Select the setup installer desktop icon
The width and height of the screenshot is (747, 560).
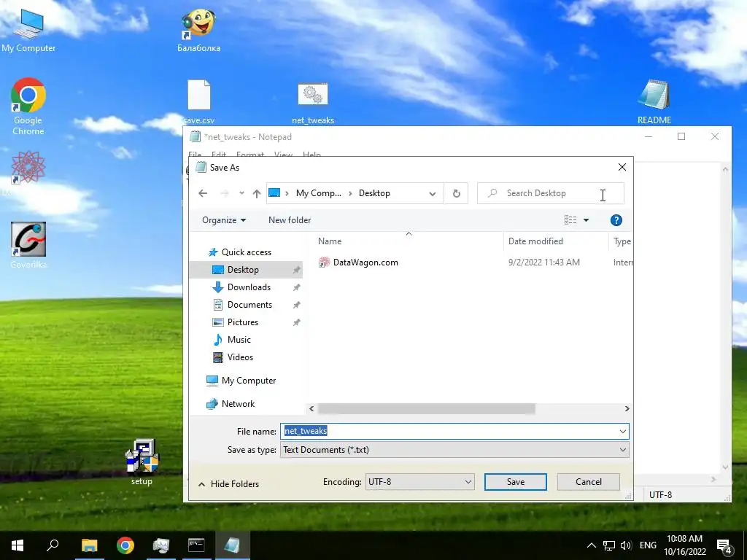tap(142, 462)
